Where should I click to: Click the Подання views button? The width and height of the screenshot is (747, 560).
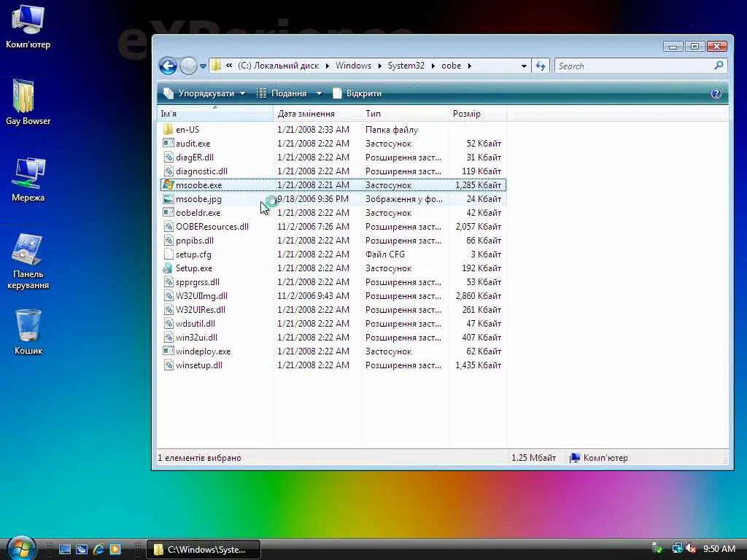pyautogui.click(x=282, y=93)
